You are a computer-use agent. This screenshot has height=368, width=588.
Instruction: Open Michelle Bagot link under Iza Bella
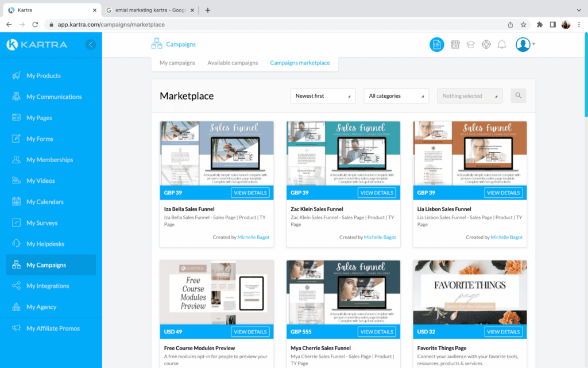click(x=253, y=237)
